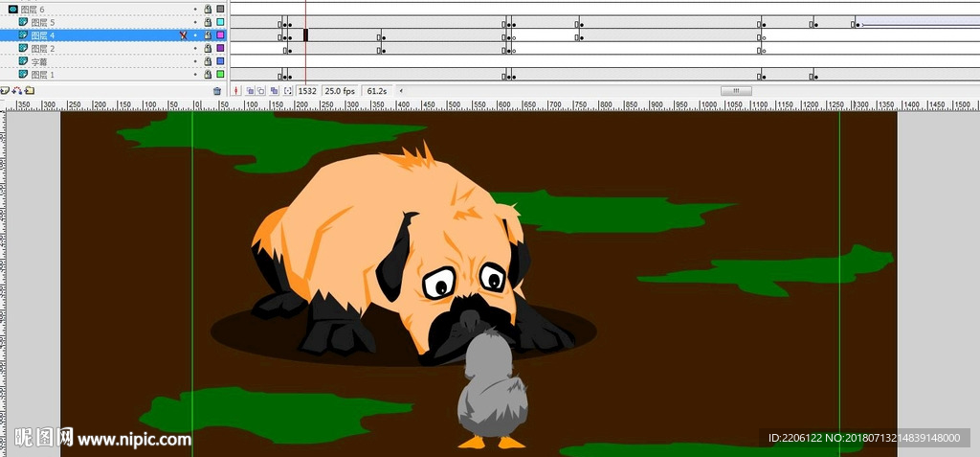
Task: Click the 61.2s elapsed time display
Action: point(377,91)
